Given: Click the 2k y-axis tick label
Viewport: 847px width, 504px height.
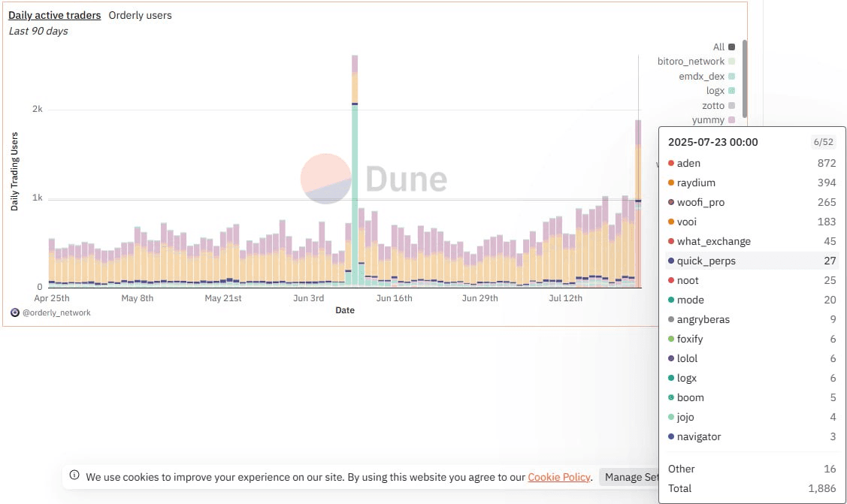Looking at the screenshot, I should click(38, 109).
